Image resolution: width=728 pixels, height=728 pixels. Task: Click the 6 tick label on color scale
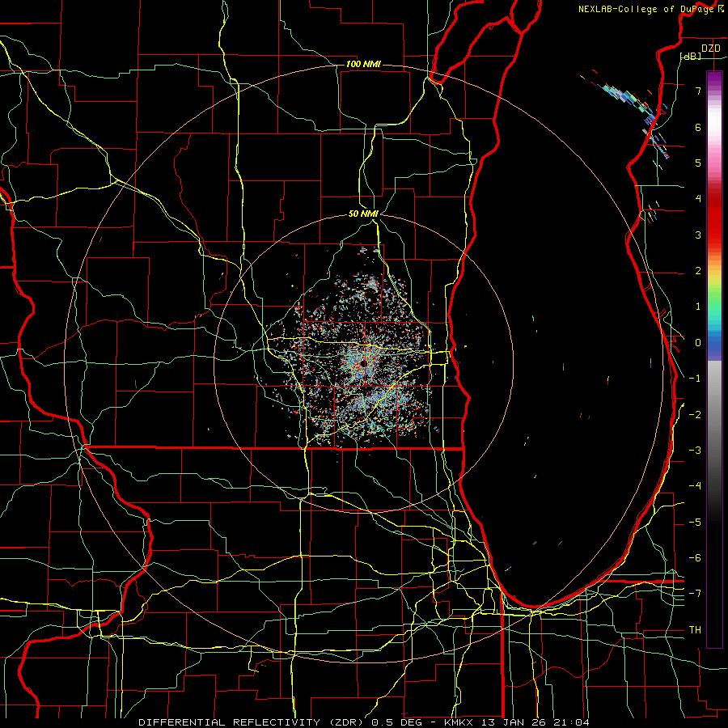coord(698,127)
